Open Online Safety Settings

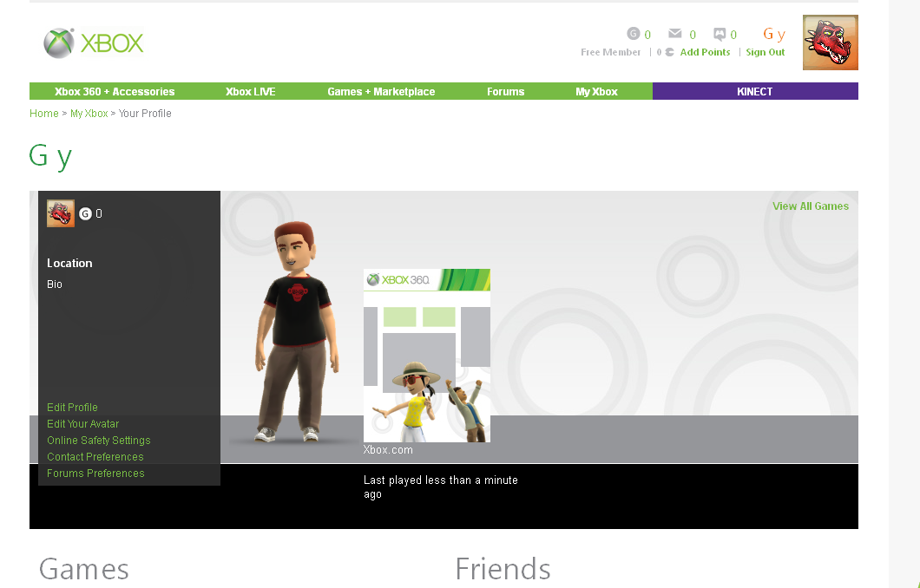click(99, 441)
